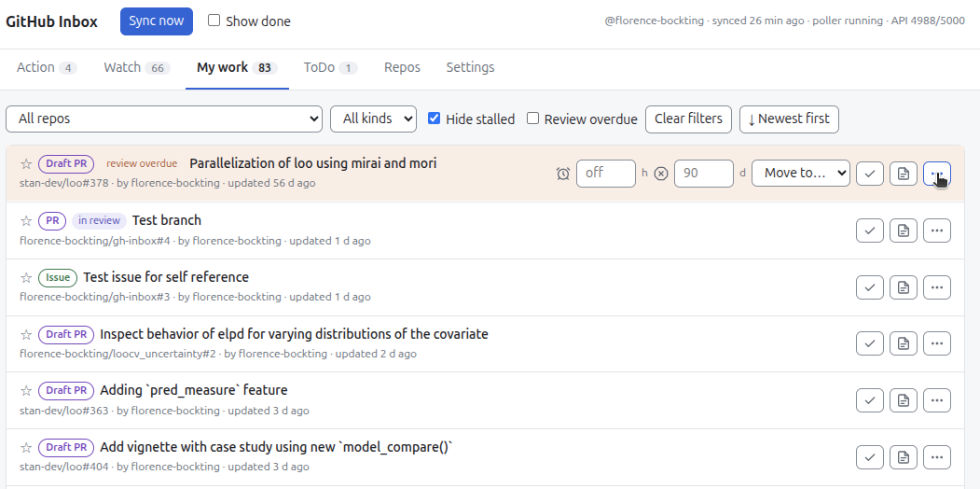Click florence-bockting/gh-inbox#3 reference text
980x489 pixels.
(x=94, y=297)
